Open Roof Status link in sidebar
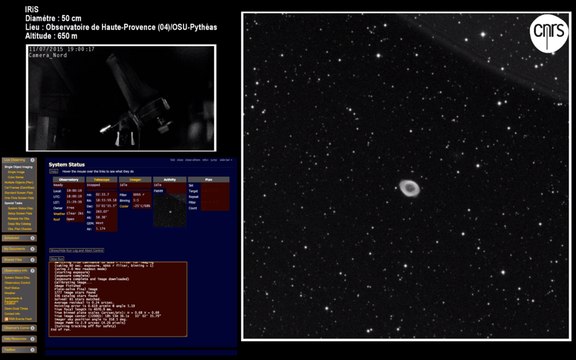 coord(12,288)
